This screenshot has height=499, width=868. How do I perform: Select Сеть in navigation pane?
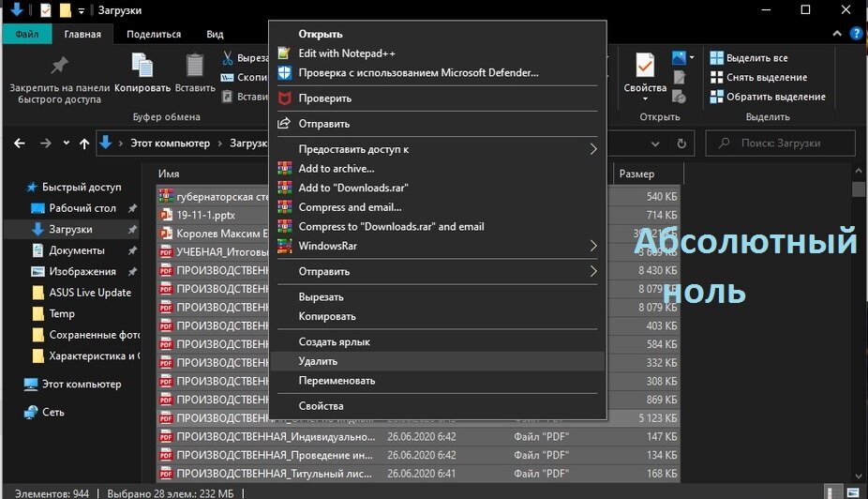pos(53,412)
